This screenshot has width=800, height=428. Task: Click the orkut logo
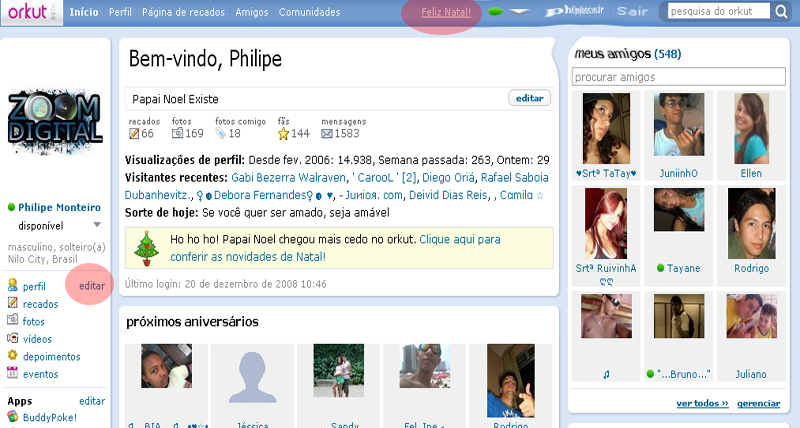[28, 11]
